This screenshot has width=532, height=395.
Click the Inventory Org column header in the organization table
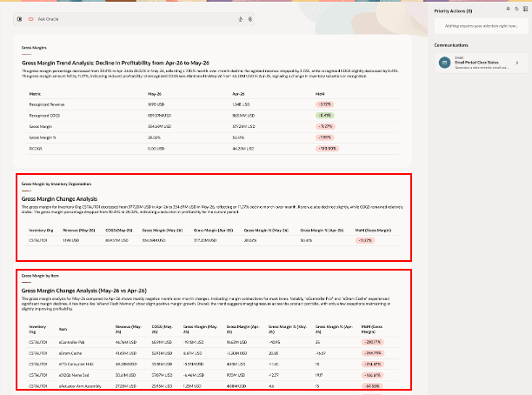pyautogui.click(x=41, y=231)
